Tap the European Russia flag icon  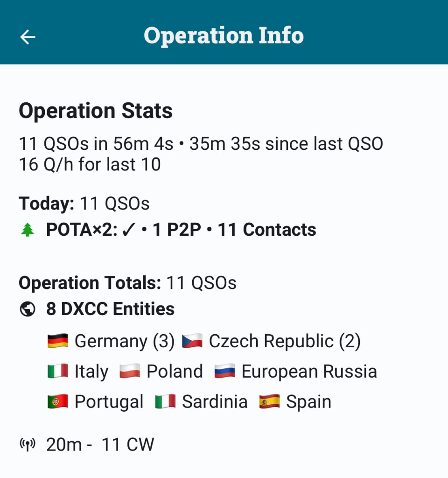pos(224,372)
